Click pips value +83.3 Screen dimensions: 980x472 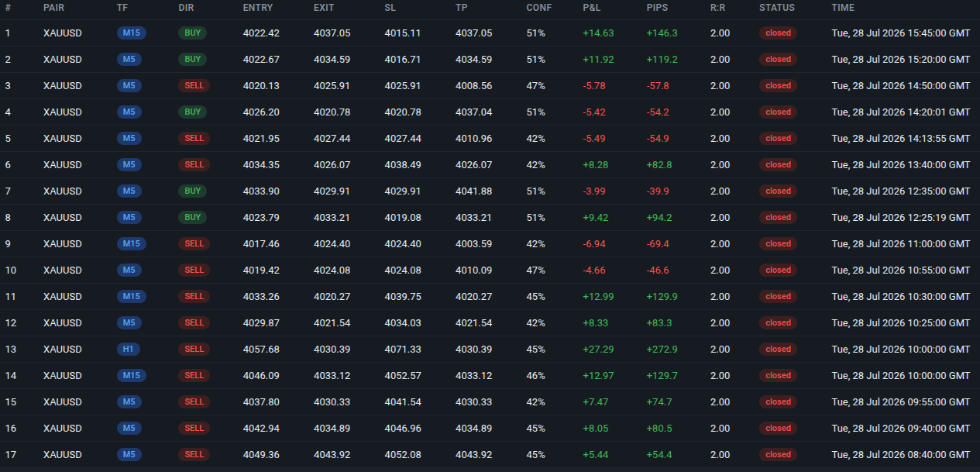click(x=659, y=323)
